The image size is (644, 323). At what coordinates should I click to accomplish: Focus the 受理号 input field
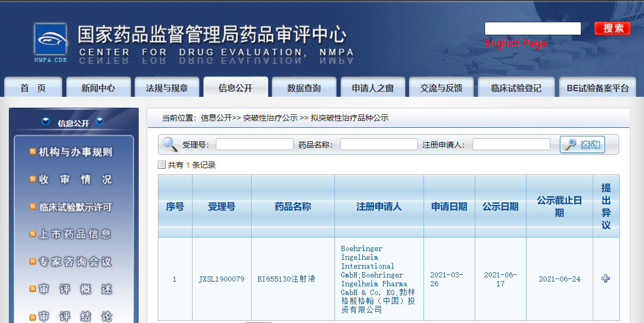pyautogui.click(x=254, y=144)
